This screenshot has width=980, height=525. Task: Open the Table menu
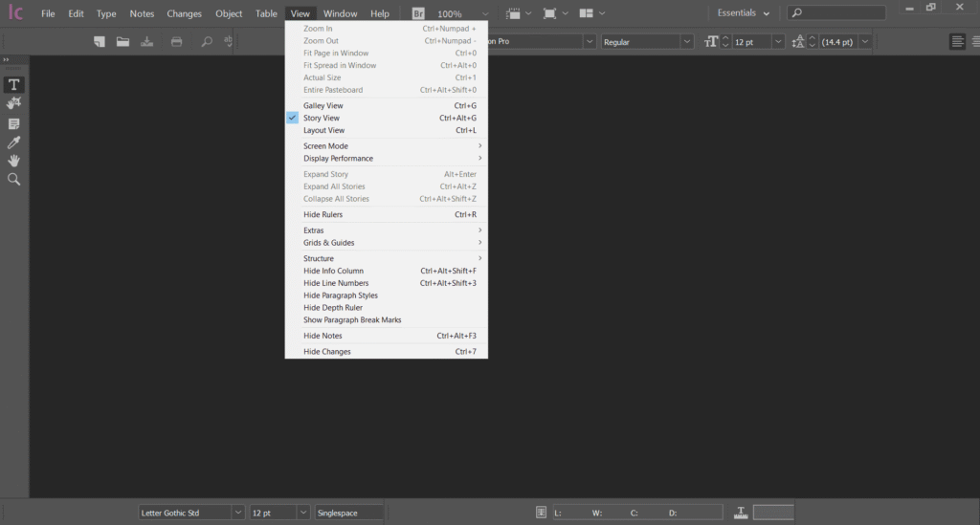tap(266, 13)
